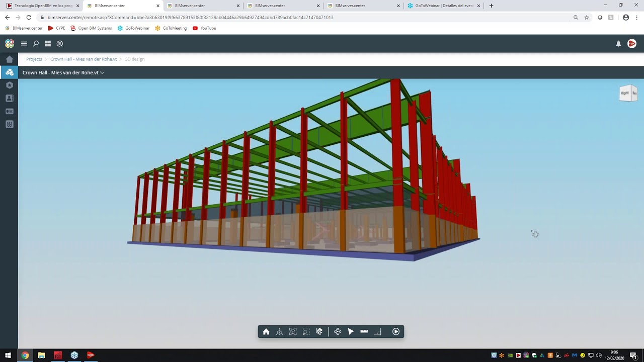Open the star hexagon icon in sidebar
Viewport: 644px width, 362px height.
(x=9, y=85)
